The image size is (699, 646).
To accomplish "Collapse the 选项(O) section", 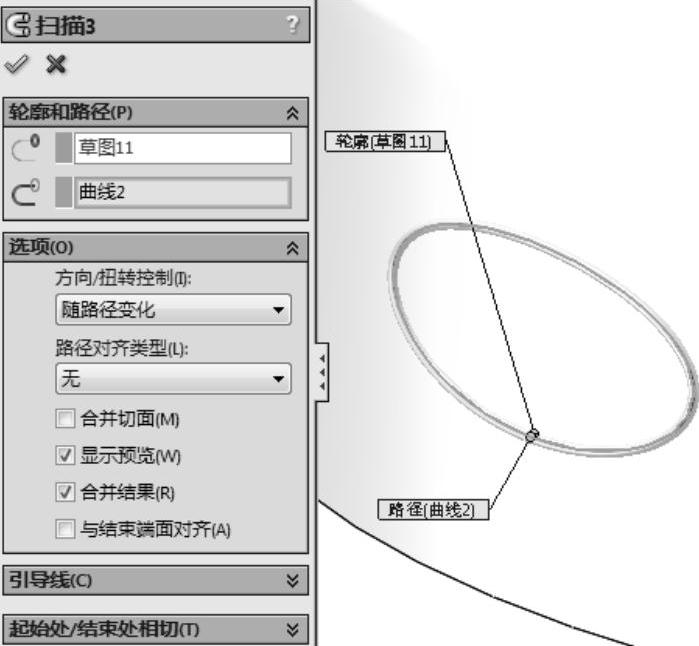I will (x=292, y=248).
